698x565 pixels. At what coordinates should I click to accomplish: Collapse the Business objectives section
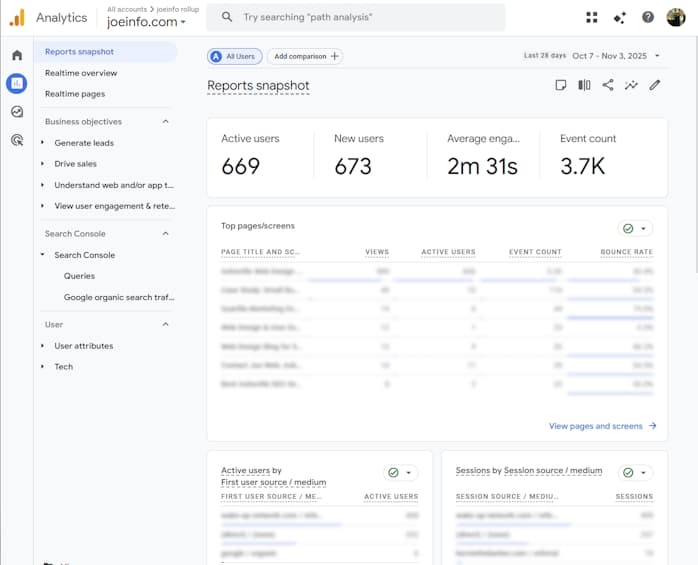coord(165,122)
